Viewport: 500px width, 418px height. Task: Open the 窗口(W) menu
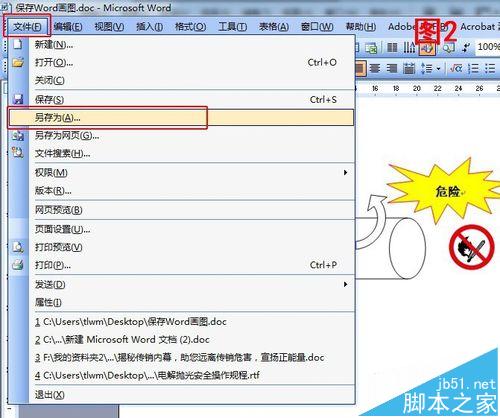[x=317, y=26]
